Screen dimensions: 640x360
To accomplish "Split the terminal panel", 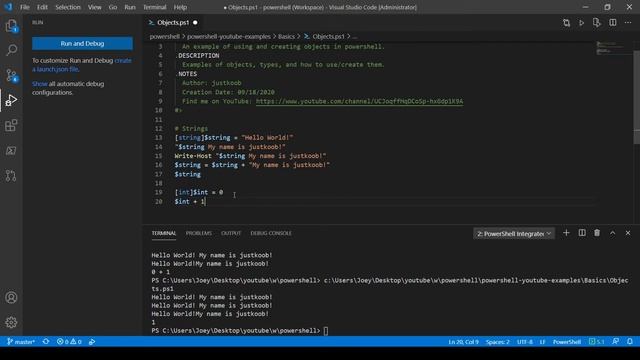I will [582, 233].
